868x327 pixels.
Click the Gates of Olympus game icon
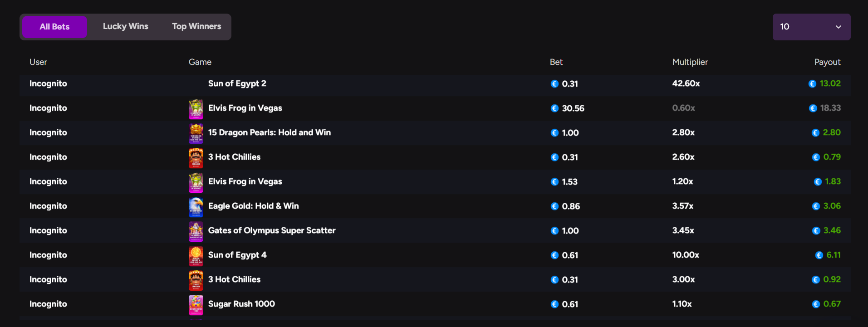pyautogui.click(x=196, y=231)
